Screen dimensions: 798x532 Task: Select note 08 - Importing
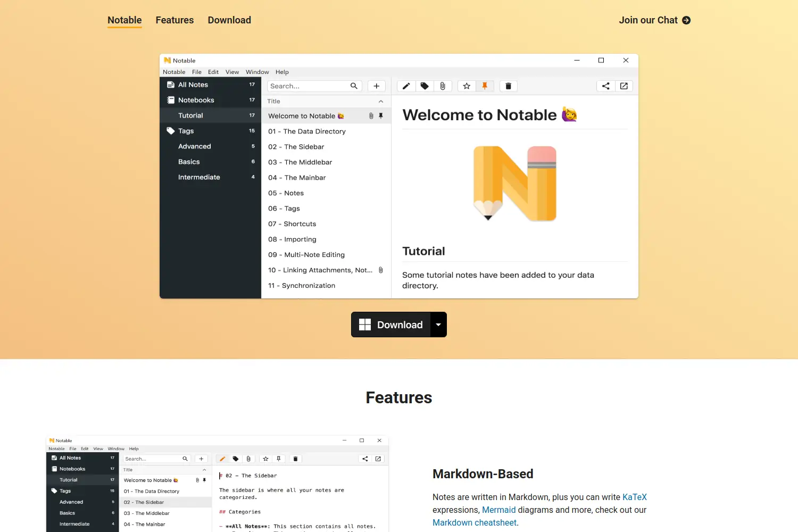click(x=326, y=239)
